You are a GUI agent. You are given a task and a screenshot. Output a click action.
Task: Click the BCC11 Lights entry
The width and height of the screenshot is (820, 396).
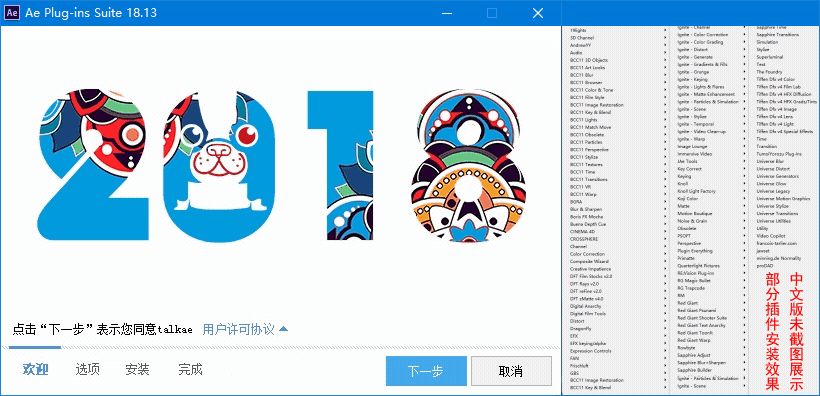tap(583, 120)
